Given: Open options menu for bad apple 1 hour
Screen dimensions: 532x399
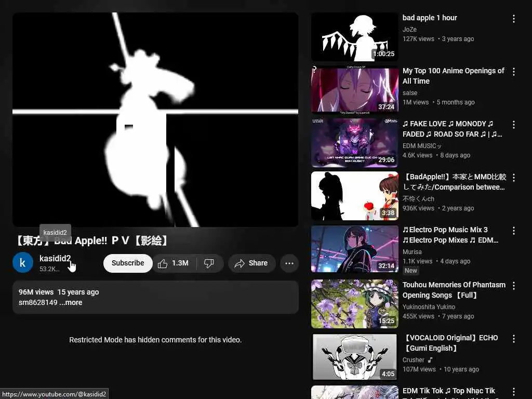Looking at the screenshot, I should point(514,19).
